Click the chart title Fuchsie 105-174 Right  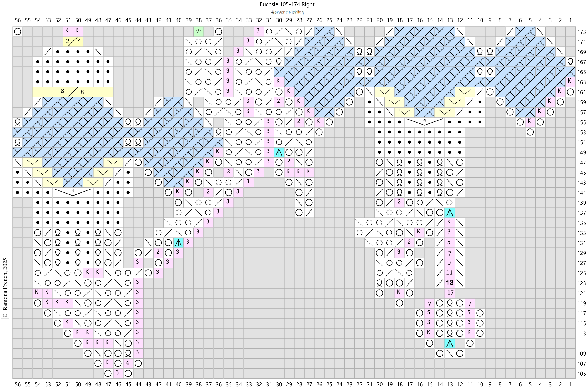(287, 4)
